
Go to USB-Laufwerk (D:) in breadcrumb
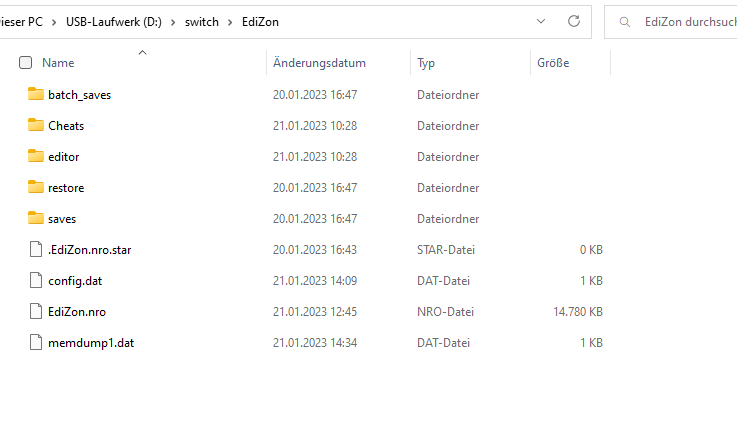pos(114,22)
